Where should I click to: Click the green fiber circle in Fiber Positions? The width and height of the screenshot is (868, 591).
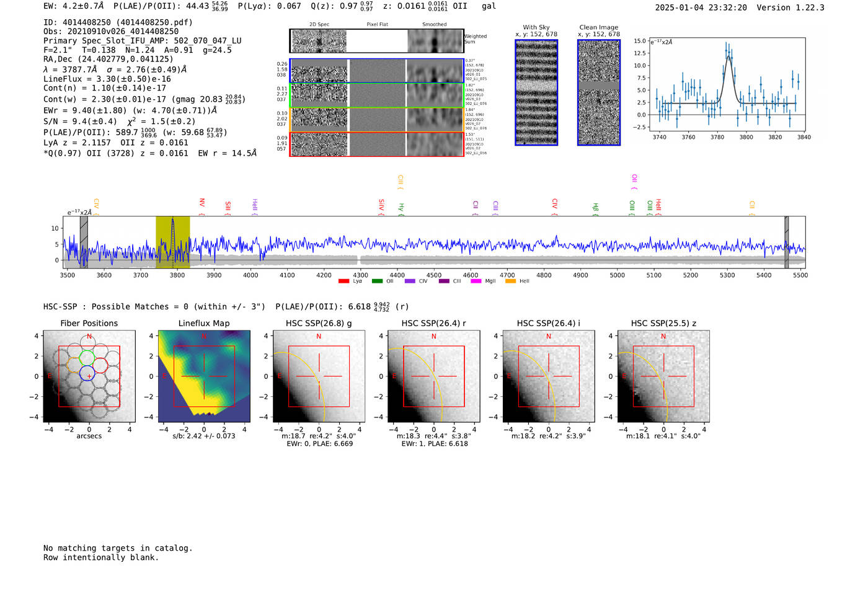click(87, 358)
